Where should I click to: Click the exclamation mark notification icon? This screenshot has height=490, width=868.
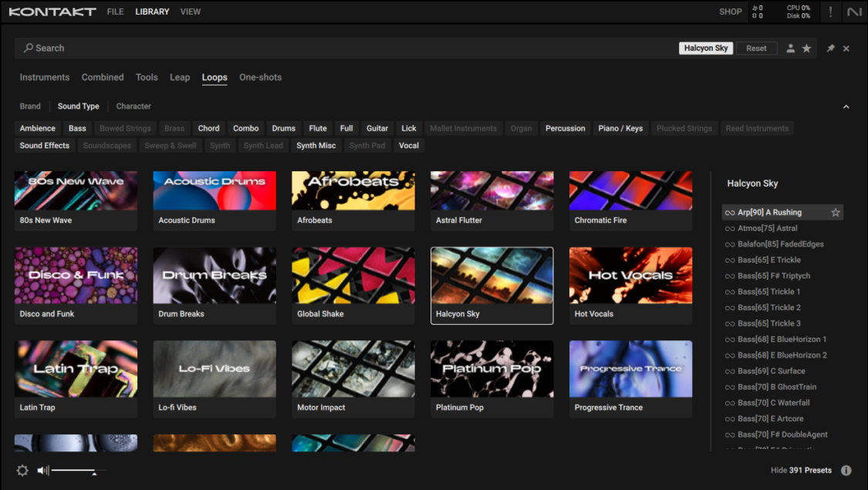pos(829,12)
